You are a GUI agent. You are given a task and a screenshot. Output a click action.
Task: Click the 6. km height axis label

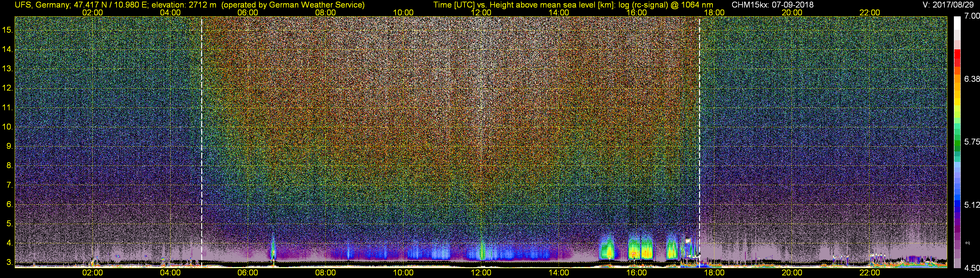tap(9, 204)
